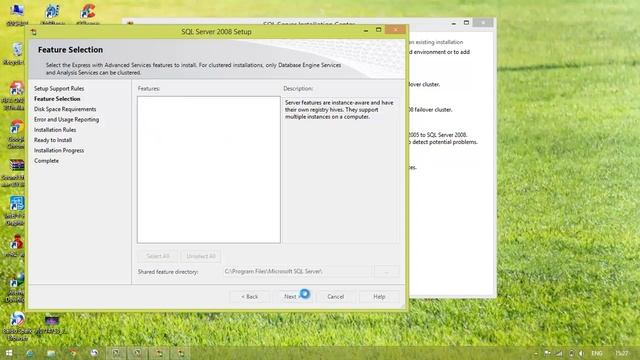Image resolution: width=640 pixels, height=360 pixels.
Task: Click the Back button in setup wizard
Action: (x=249, y=296)
